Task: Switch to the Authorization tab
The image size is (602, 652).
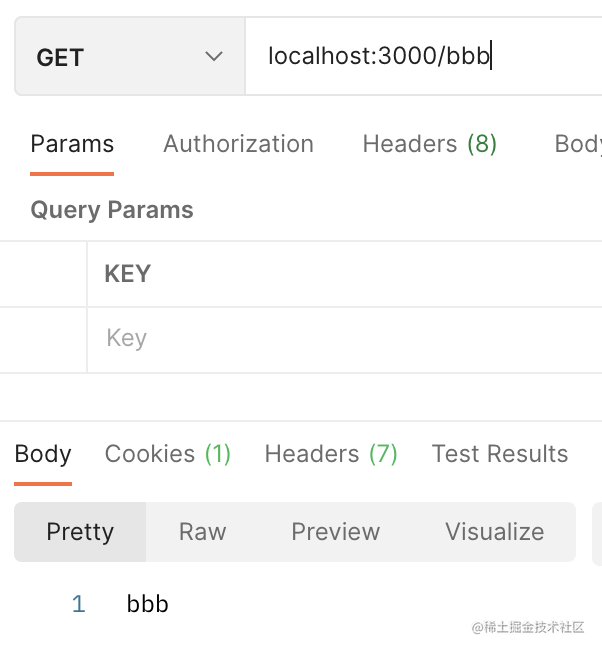Action: click(x=238, y=144)
